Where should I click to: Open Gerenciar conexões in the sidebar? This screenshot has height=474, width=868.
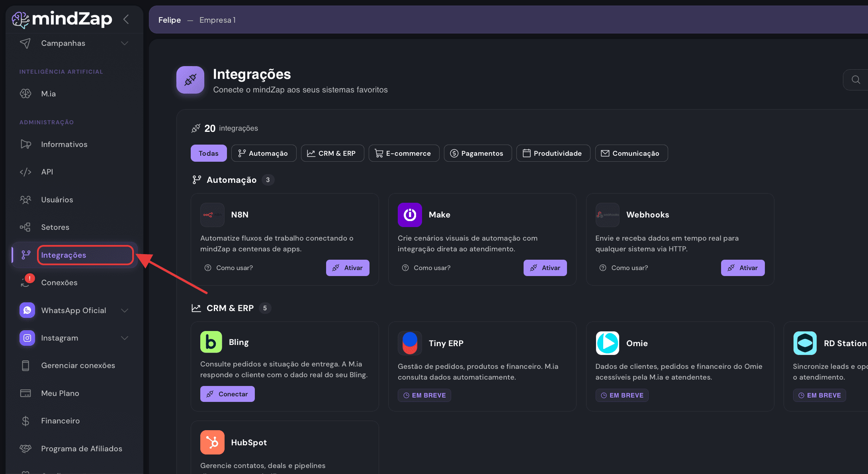[x=74, y=365]
